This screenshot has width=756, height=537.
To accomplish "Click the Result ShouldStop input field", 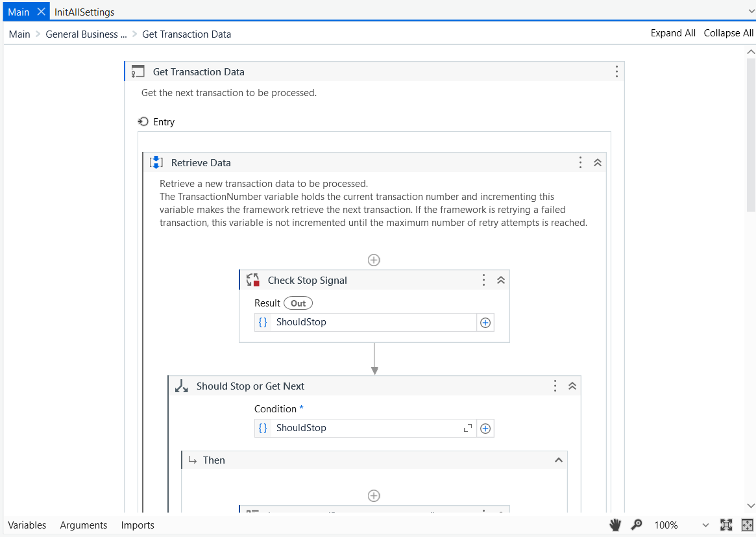I will click(373, 322).
